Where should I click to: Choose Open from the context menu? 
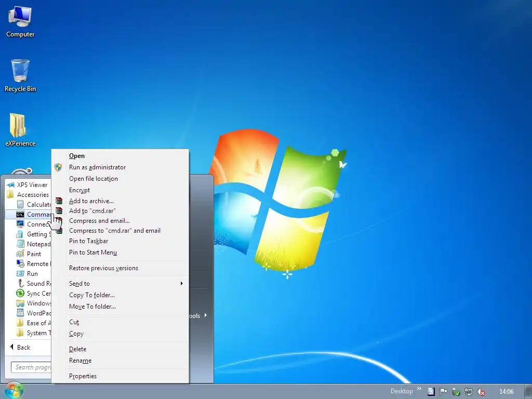(x=120, y=156)
